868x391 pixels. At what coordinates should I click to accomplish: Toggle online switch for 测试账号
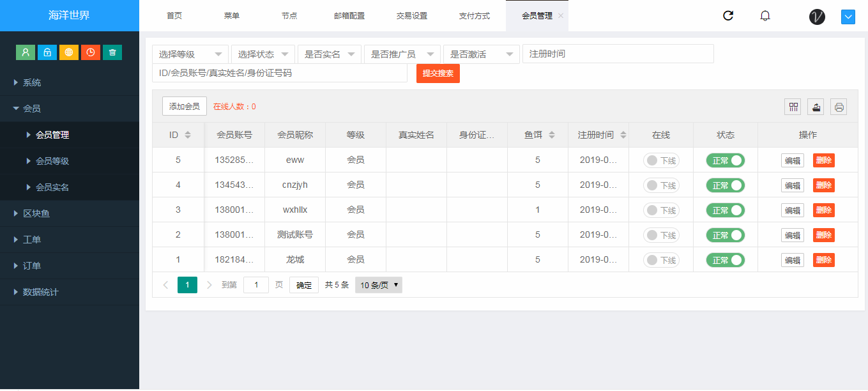coord(661,235)
